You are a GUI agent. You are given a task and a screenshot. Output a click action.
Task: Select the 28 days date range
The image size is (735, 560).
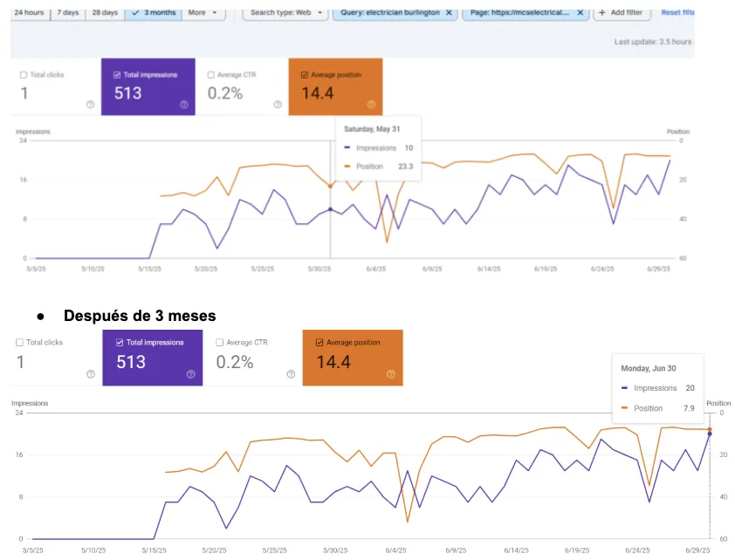(x=105, y=12)
